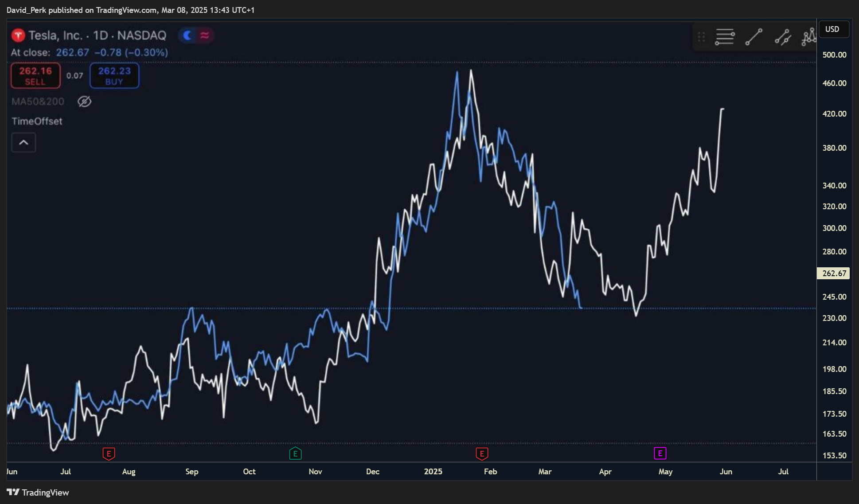Click the Sep label on time axis
The height and width of the screenshot is (504, 859).
click(191, 472)
